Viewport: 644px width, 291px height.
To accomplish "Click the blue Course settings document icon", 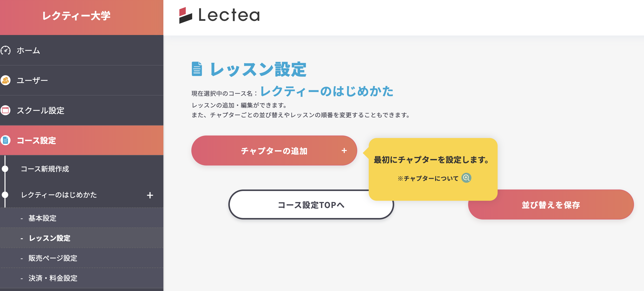I will click(x=5, y=140).
